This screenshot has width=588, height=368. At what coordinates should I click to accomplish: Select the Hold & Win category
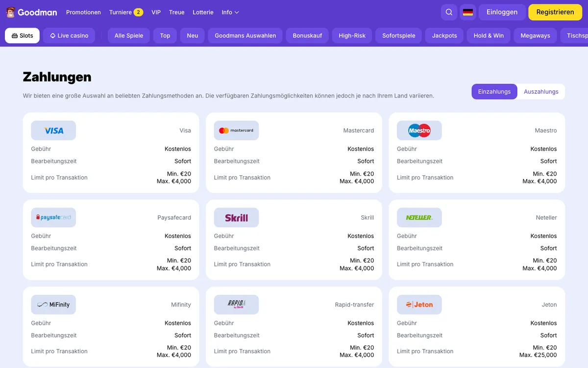click(x=489, y=35)
